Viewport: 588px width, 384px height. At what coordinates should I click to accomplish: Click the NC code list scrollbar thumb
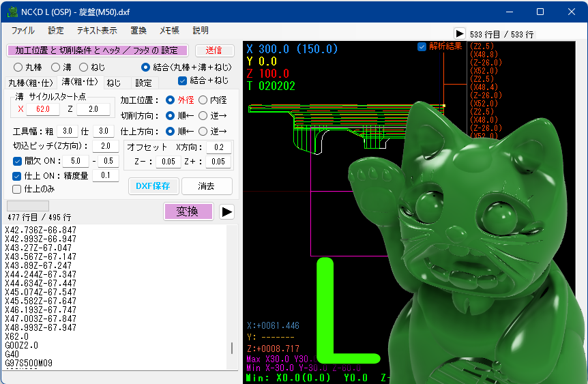[232, 348]
